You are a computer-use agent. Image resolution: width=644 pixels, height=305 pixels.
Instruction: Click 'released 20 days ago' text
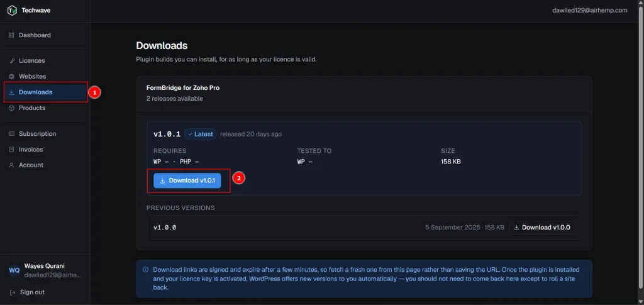[251, 134]
